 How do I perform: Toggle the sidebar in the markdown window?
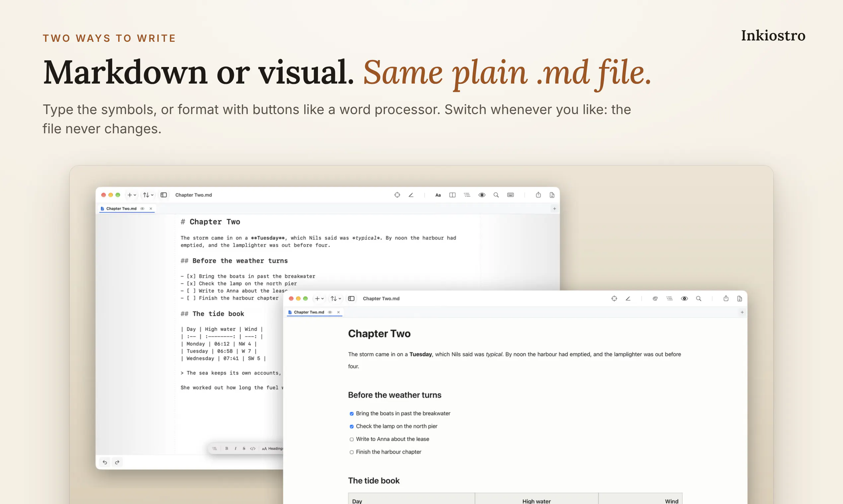point(164,195)
